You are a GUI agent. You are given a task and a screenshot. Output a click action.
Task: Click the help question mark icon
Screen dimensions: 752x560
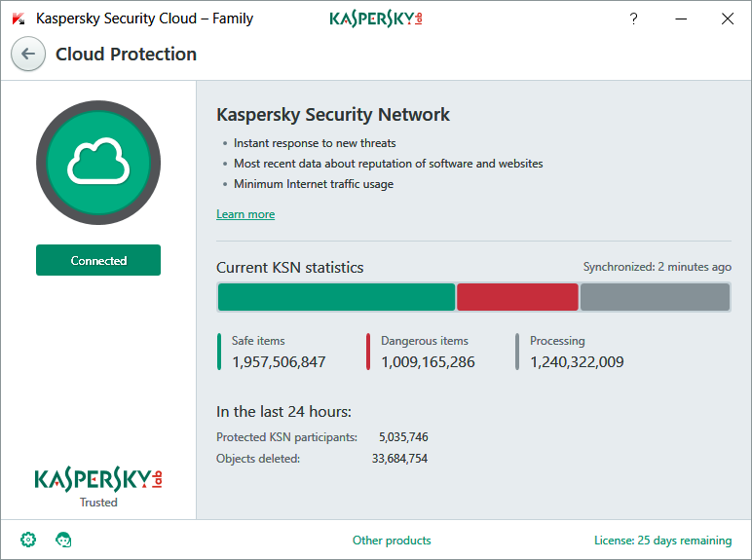633,19
